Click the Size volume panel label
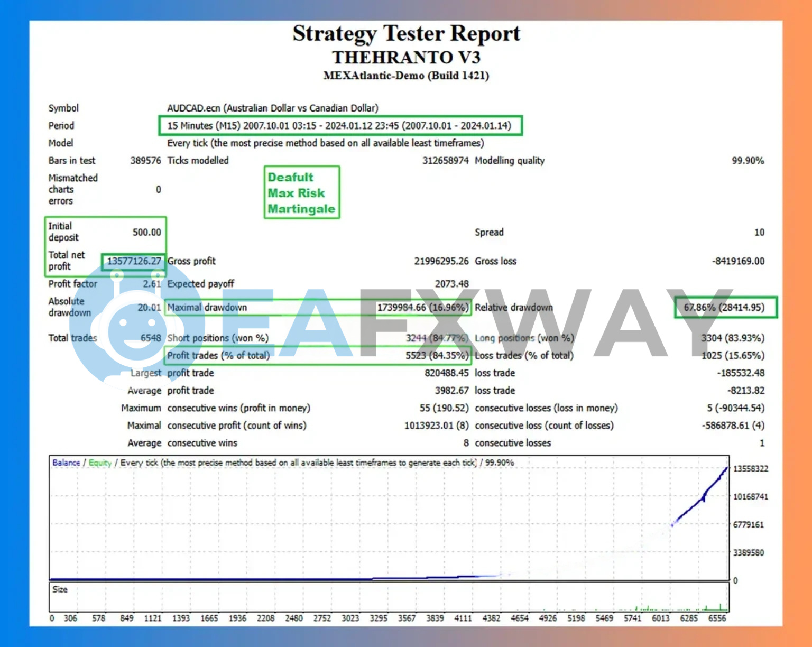The image size is (812, 647). pyautogui.click(x=60, y=589)
